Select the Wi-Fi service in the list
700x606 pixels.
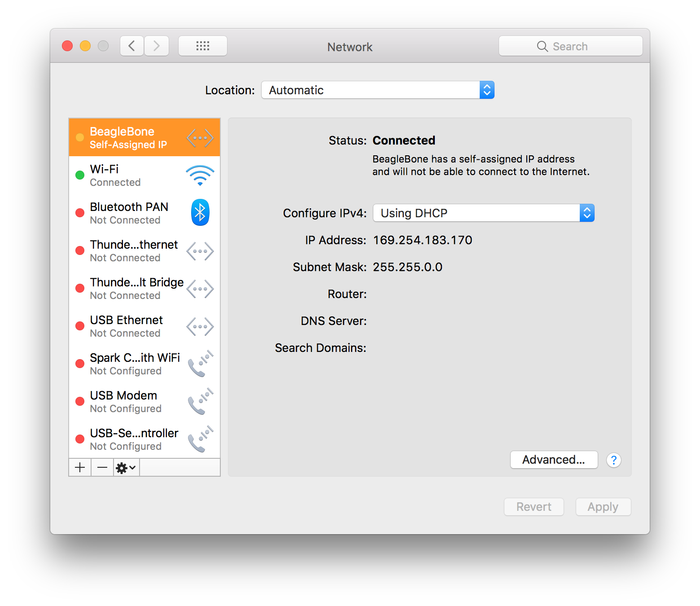click(144, 175)
